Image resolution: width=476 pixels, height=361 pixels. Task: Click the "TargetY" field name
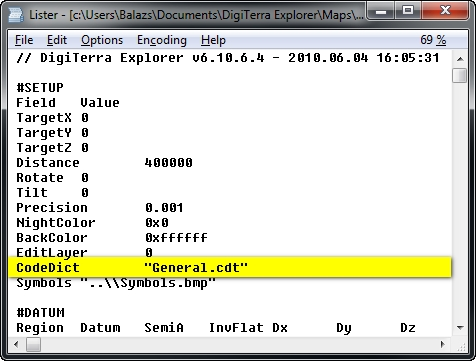(x=44, y=133)
